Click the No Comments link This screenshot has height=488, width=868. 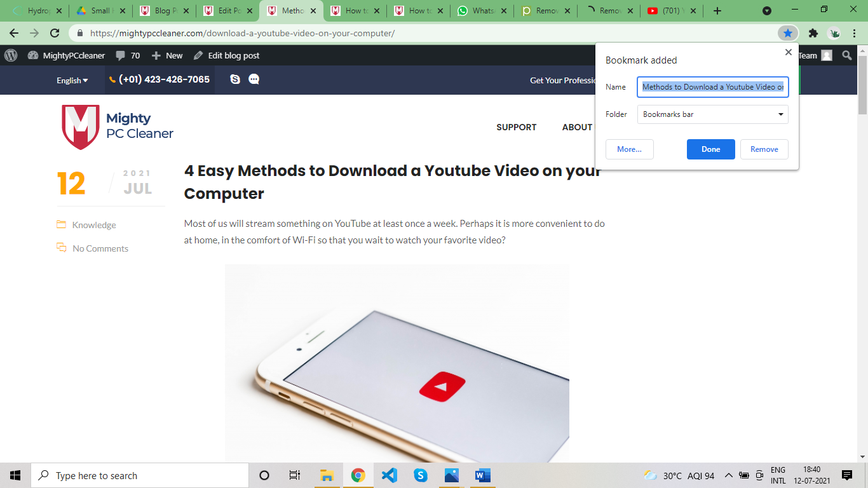click(x=100, y=248)
